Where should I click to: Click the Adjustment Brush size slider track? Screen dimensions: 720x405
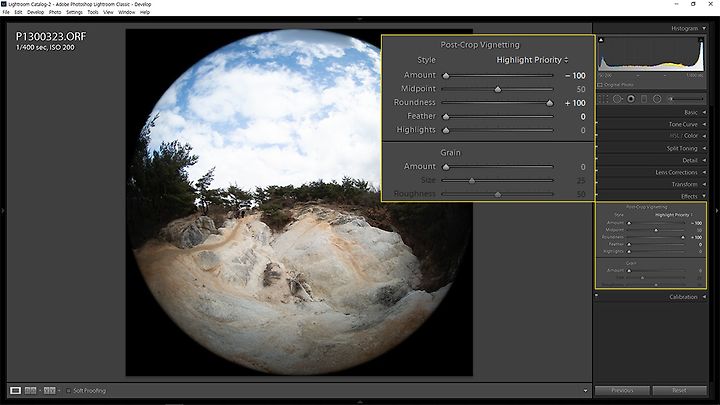pyautogui.click(x=688, y=99)
